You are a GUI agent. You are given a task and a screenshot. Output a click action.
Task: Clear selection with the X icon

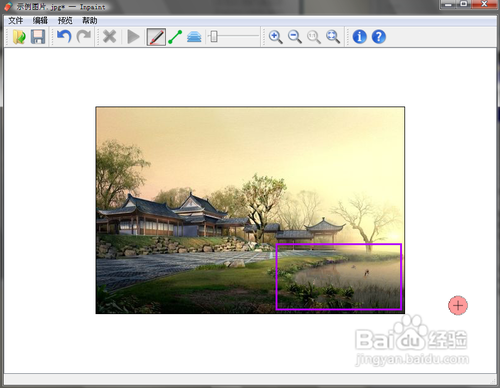pyautogui.click(x=109, y=37)
